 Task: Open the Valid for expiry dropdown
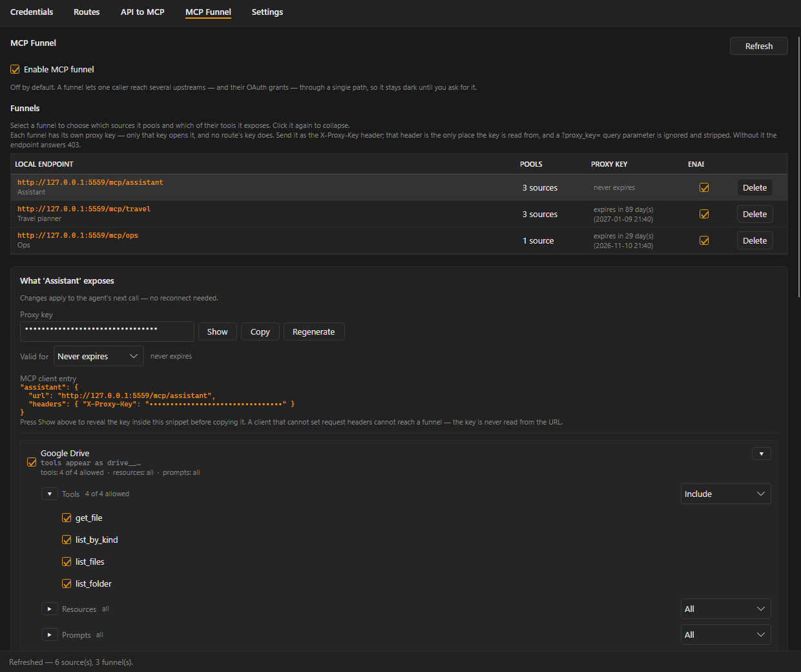point(99,356)
